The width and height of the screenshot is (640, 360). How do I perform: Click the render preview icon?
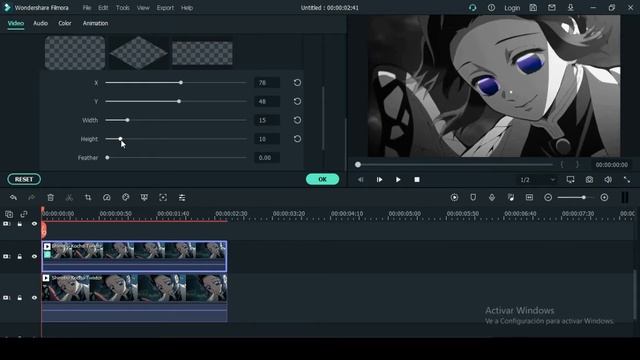(x=454, y=198)
